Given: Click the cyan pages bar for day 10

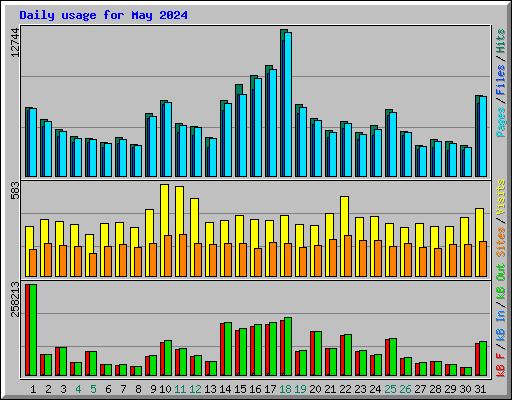Looking at the screenshot, I should [x=168, y=139].
